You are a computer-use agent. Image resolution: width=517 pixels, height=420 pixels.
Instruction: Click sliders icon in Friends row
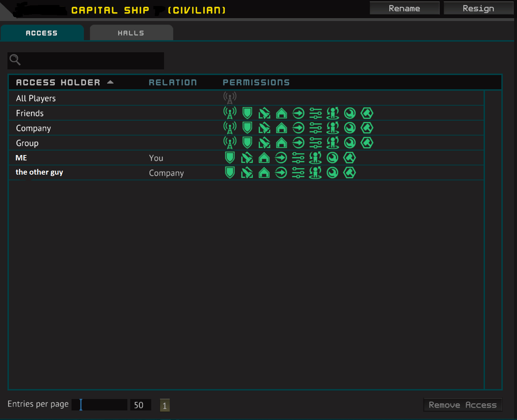coord(316,113)
